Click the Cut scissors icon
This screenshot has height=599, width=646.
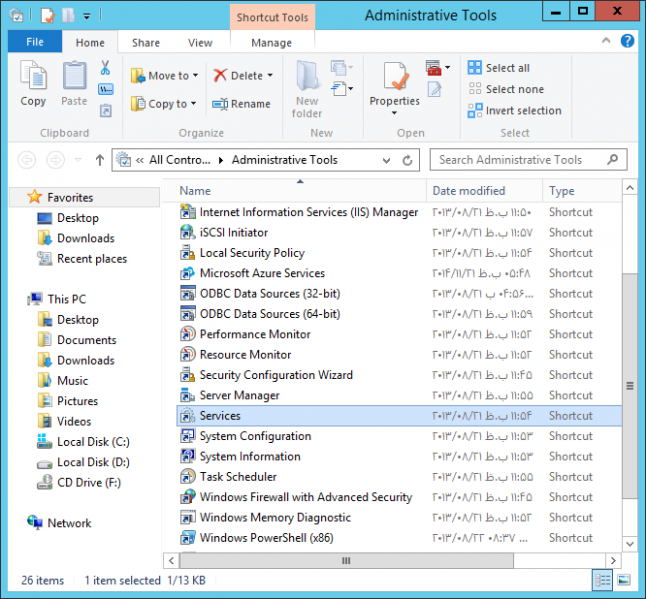(x=105, y=68)
